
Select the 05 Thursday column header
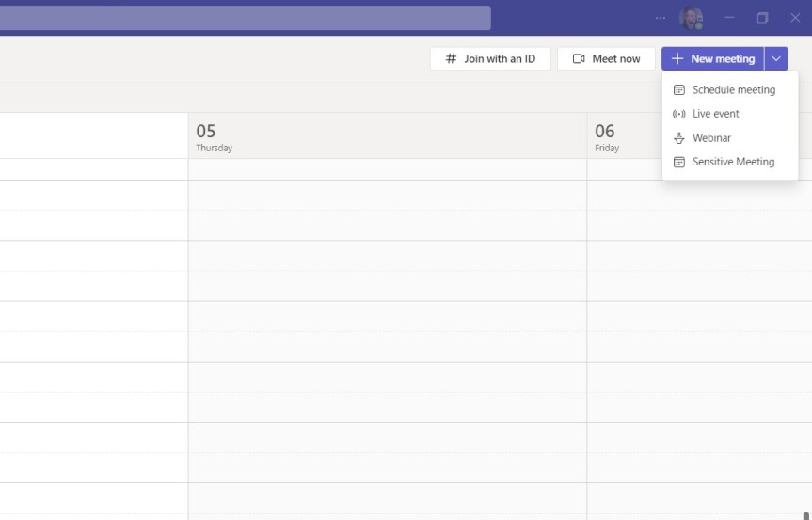[388, 136]
